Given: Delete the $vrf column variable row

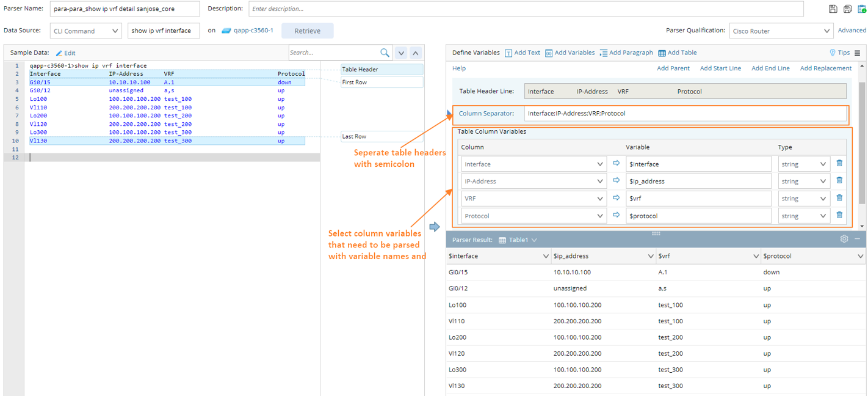Looking at the screenshot, I should (839, 197).
